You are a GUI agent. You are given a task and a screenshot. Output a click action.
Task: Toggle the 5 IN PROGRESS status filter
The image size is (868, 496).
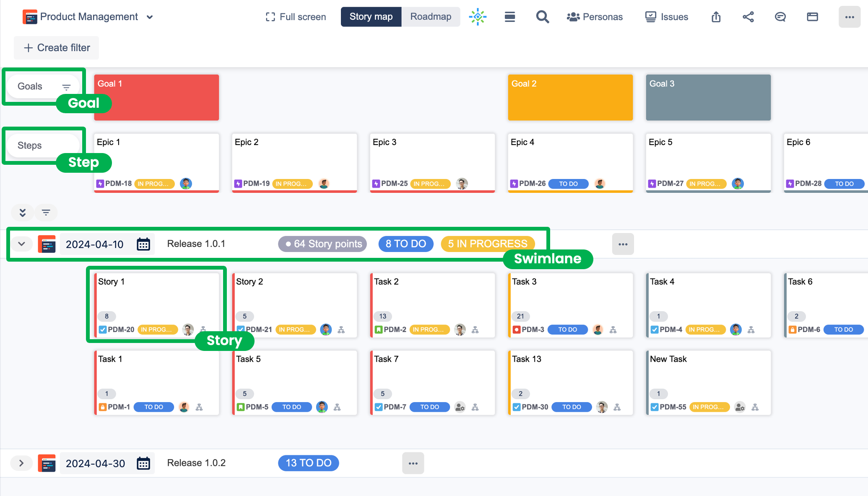pyautogui.click(x=487, y=244)
